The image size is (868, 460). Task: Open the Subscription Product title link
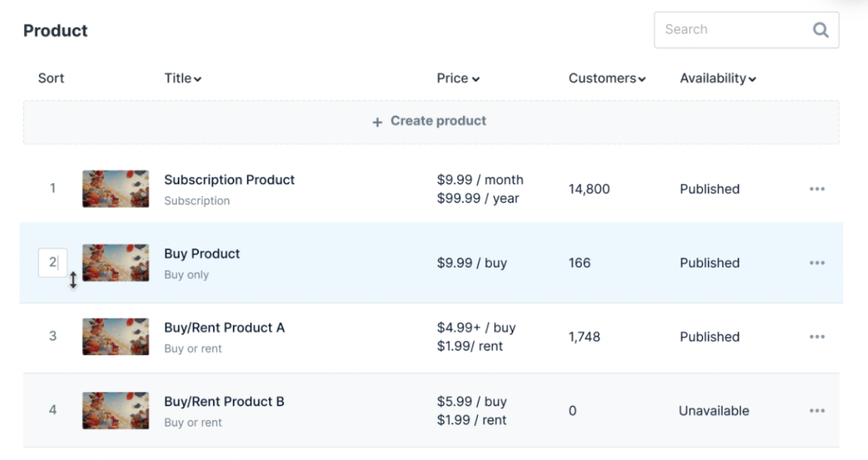click(229, 180)
